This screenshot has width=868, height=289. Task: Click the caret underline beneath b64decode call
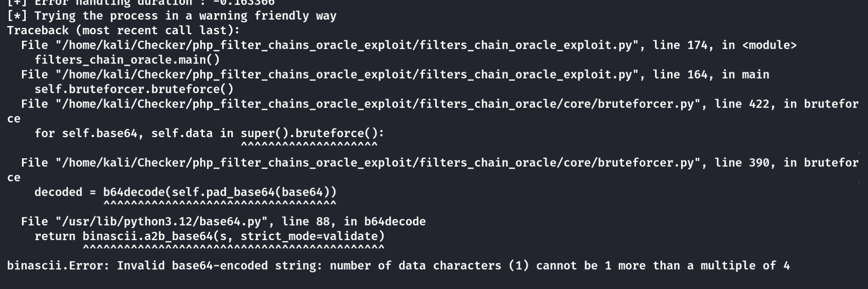point(220,203)
